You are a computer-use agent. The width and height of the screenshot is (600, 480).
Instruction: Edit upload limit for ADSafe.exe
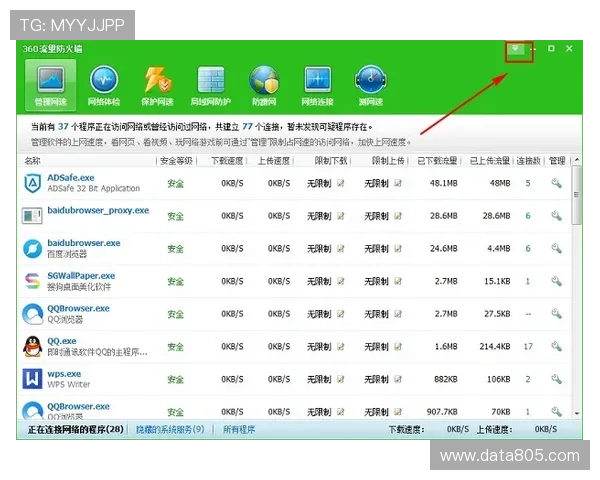[398, 183]
